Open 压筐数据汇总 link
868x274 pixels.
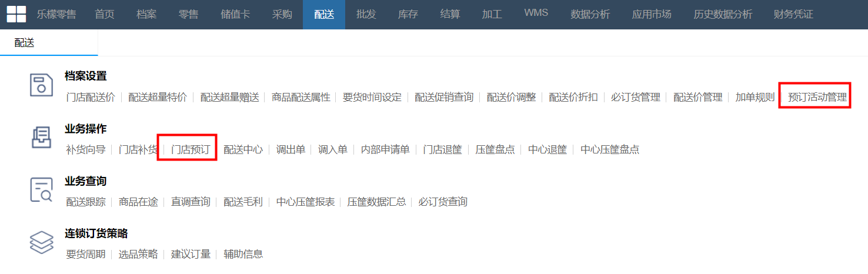point(376,202)
